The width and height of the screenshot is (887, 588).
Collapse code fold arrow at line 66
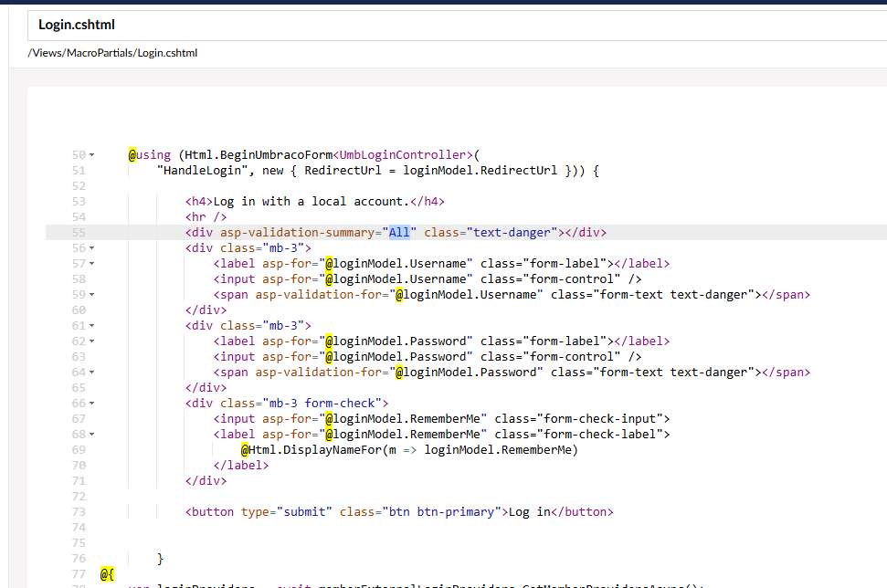(x=91, y=404)
